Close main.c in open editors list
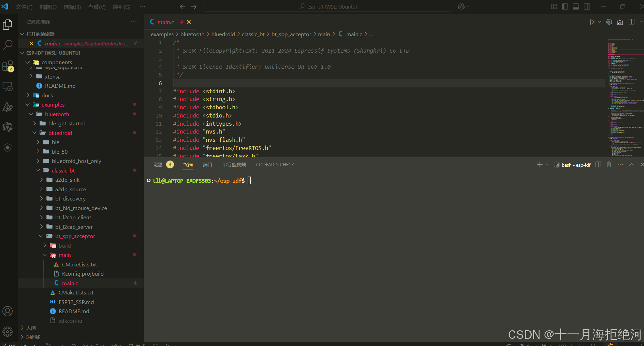Viewport: 644px width, 346px height. point(31,43)
